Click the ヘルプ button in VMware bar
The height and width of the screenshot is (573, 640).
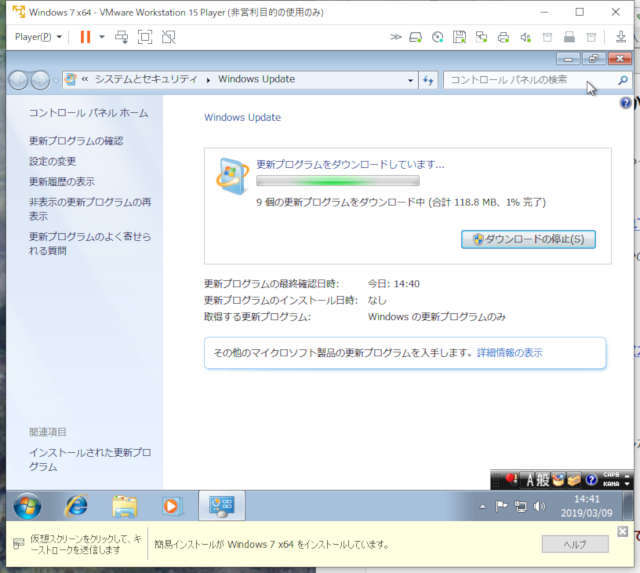pos(575,544)
